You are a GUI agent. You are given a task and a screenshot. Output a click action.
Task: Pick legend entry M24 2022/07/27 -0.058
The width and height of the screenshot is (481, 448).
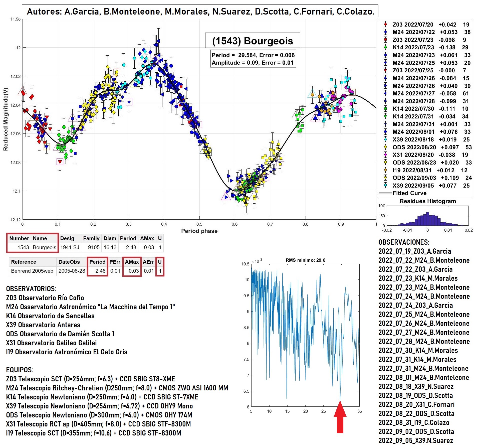click(x=426, y=93)
